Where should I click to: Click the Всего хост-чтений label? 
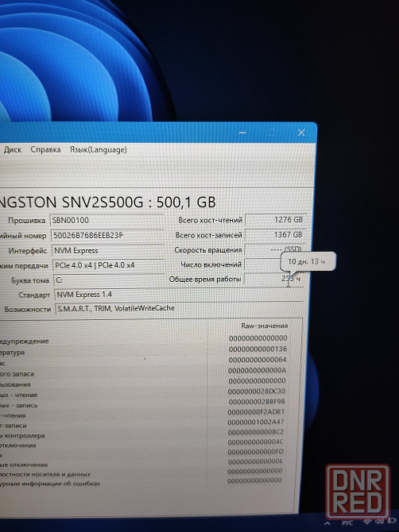click(x=210, y=220)
